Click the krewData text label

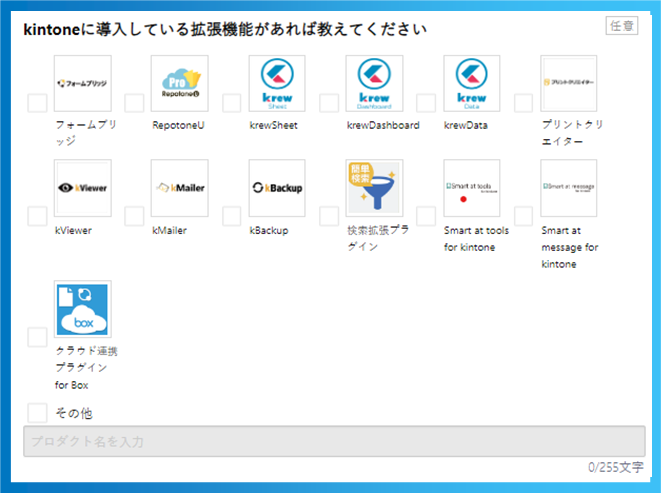pyautogui.click(x=466, y=125)
